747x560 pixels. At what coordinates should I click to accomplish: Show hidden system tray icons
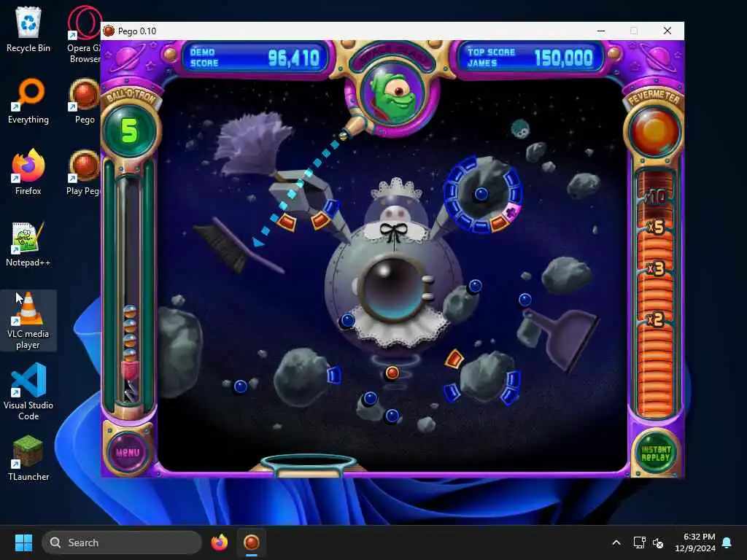tap(616, 542)
